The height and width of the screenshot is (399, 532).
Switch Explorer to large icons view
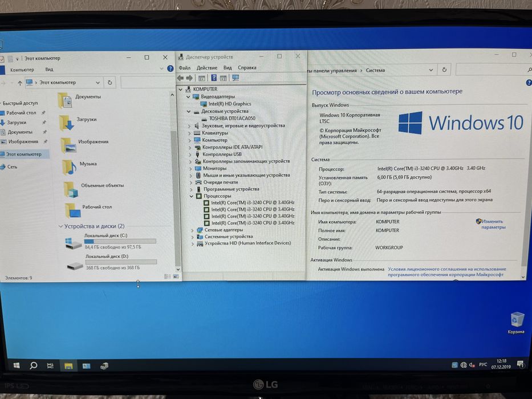pos(176,276)
